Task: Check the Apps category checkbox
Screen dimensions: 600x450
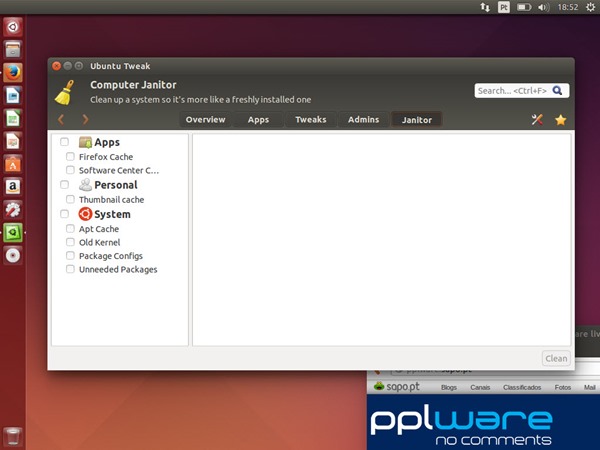Action: (64, 142)
